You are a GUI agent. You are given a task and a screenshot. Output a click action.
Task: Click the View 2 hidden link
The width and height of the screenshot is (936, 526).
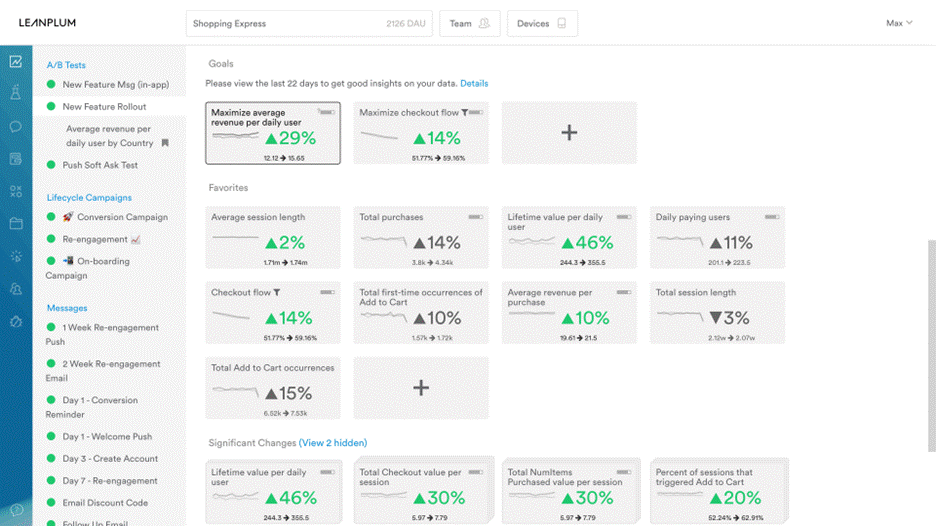tap(333, 443)
